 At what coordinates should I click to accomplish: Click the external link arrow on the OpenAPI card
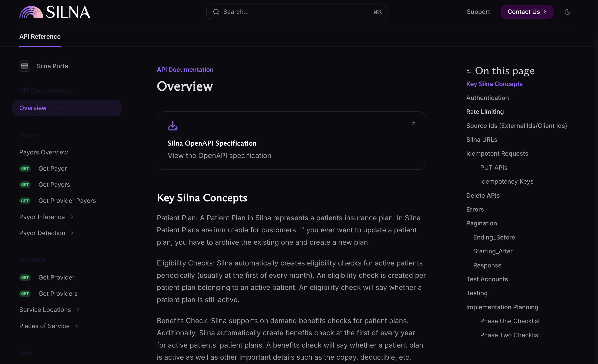click(414, 124)
